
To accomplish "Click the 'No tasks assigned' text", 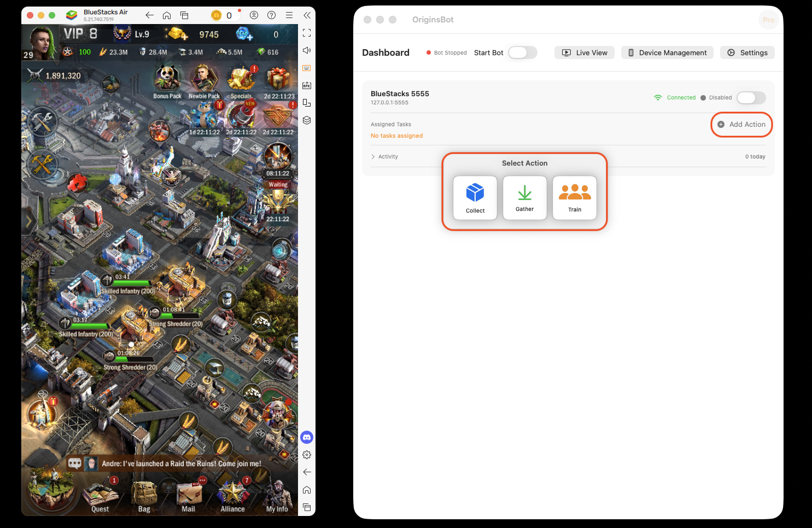I will tap(397, 136).
